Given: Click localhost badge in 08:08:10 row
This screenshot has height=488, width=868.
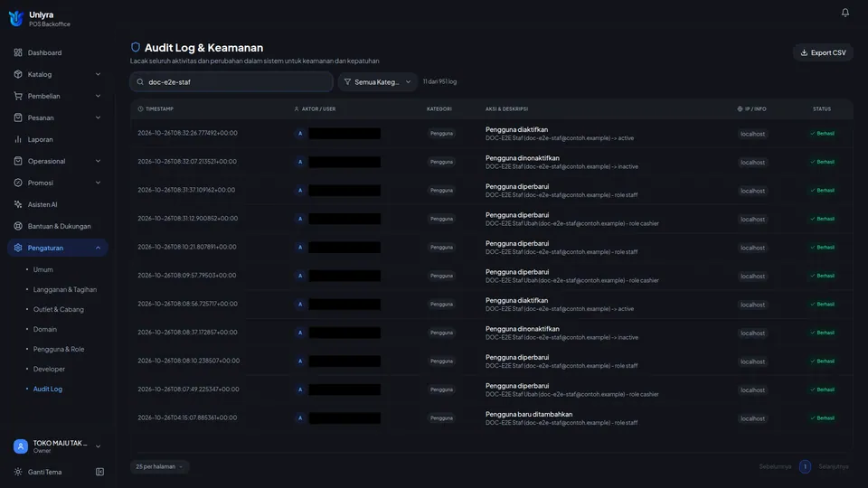Looking at the screenshot, I should pyautogui.click(x=753, y=361).
